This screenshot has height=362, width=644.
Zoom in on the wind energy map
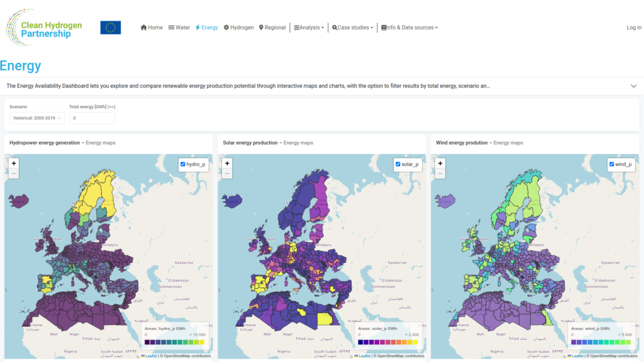click(x=440, y=163)
